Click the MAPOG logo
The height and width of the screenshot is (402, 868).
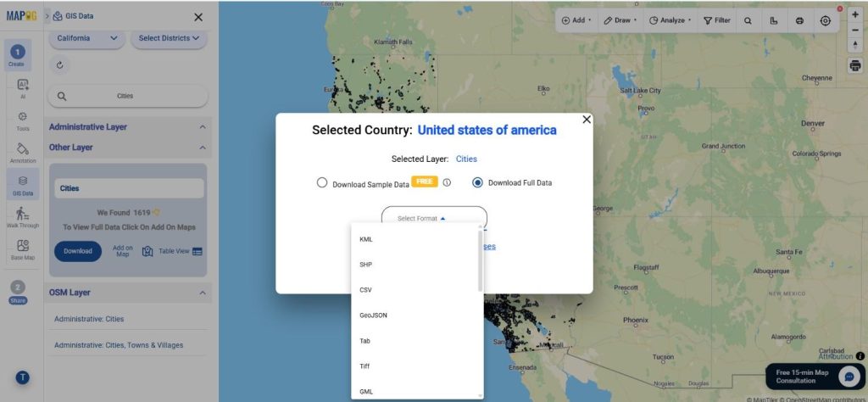pyautogui.click(x=21, y=15)
